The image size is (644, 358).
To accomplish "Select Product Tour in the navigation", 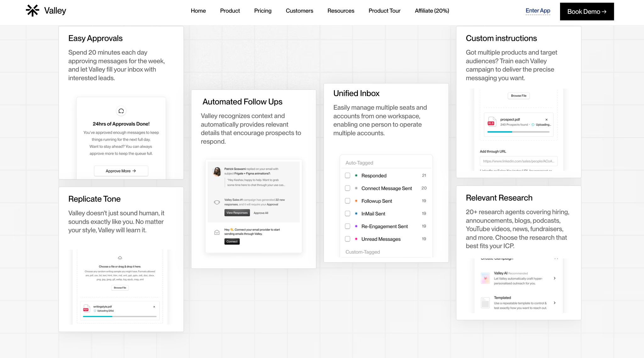I will tap(385, 11).
